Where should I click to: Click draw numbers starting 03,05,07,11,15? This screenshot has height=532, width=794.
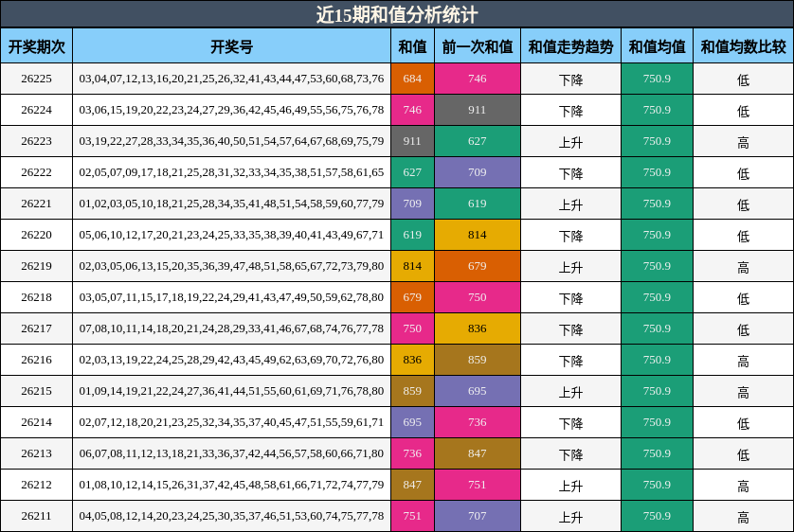(231, 297)
